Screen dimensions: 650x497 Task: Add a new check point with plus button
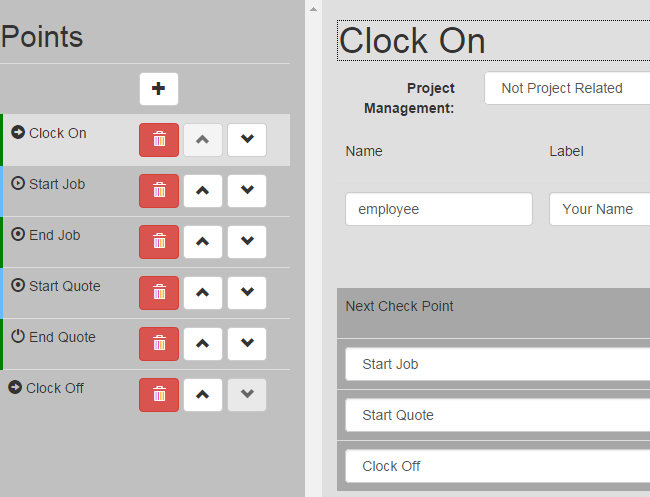pyautogui.click(x=159, y=89)
